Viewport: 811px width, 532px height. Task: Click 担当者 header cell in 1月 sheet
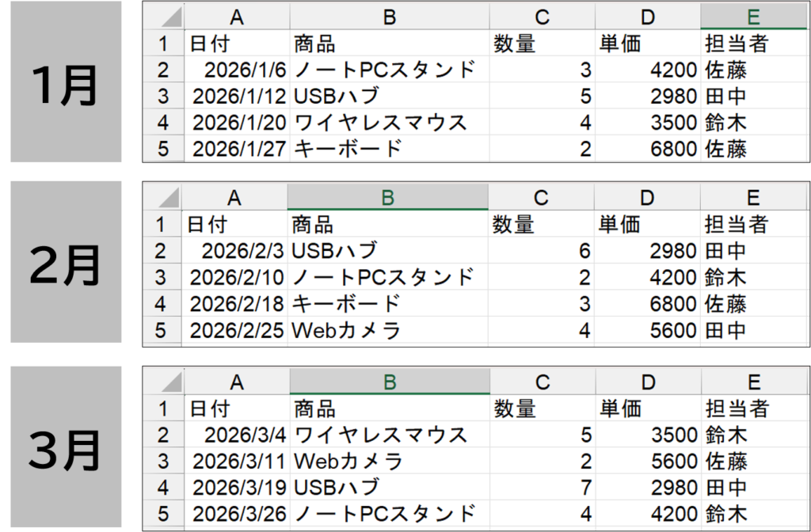tap(753, 43)
